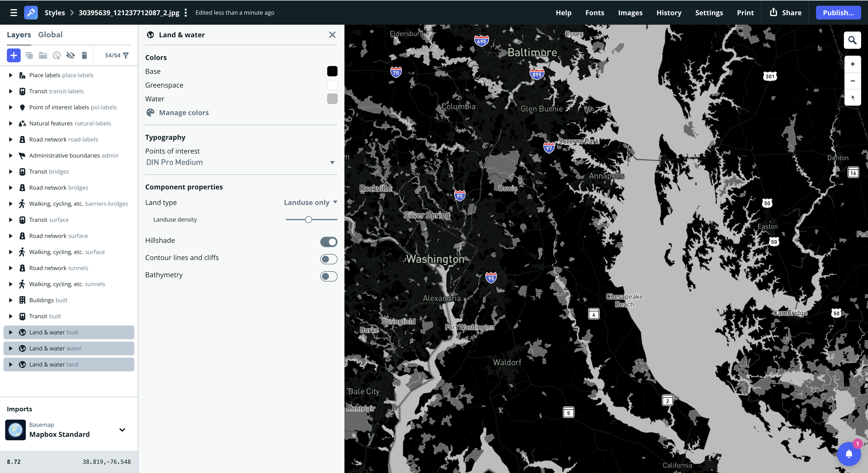Open the notifications bell
Screen dimensions: 868x473
[849, 454]
